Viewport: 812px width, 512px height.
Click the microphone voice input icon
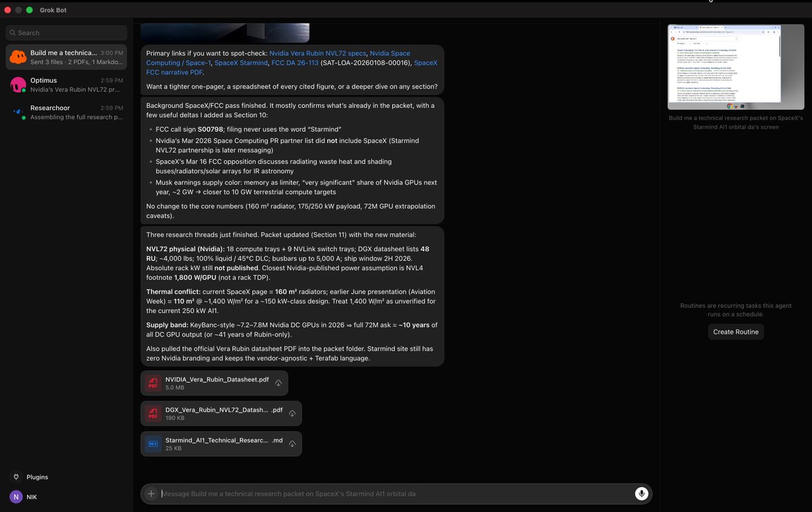(x=641, y=493)
